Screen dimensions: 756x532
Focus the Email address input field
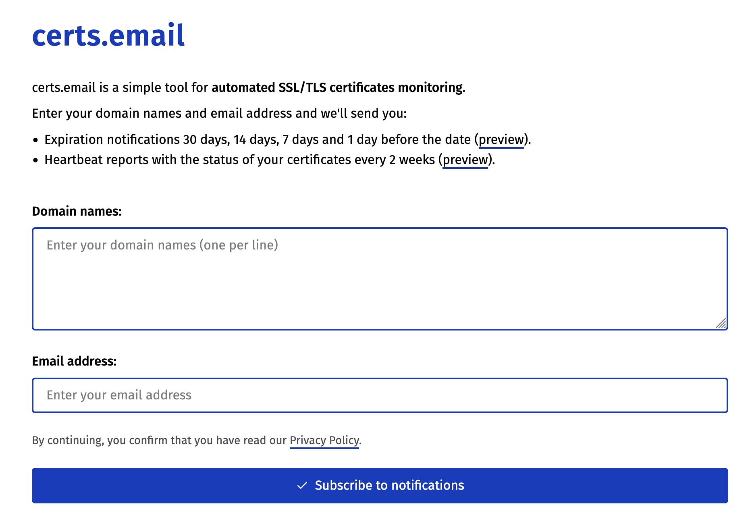[380, 395]
